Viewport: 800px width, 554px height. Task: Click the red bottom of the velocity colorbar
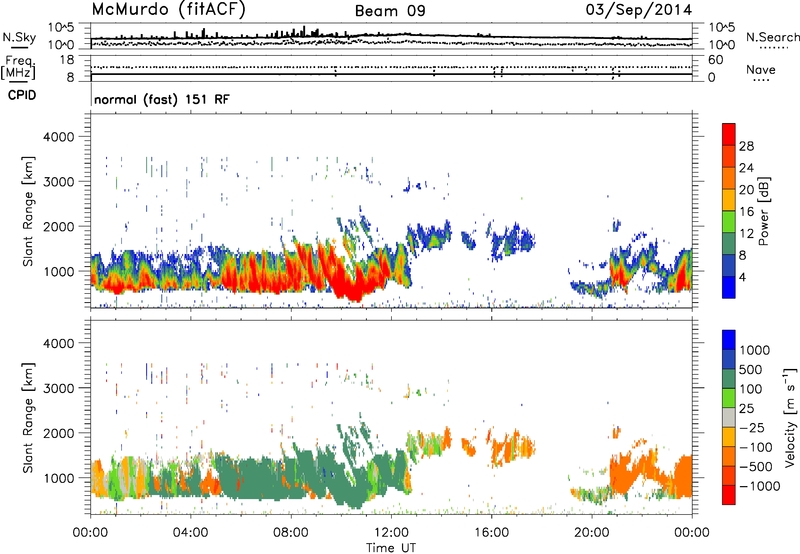point(729,495)
